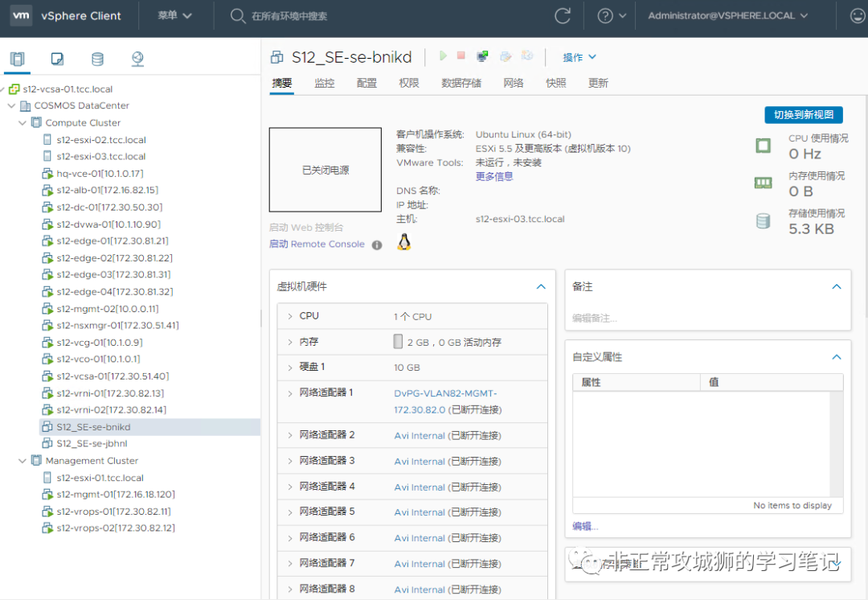This screenshot has height=600, width=868.
Task: Click the vm logo in header
Action: tap(21, 15)
